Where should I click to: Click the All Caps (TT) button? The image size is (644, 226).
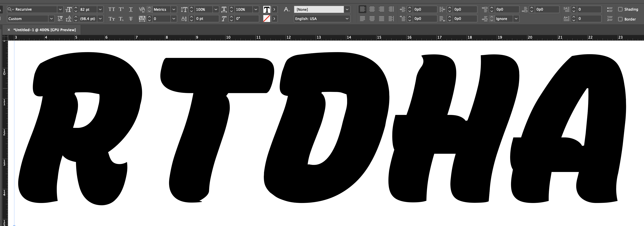pos(112,10)
